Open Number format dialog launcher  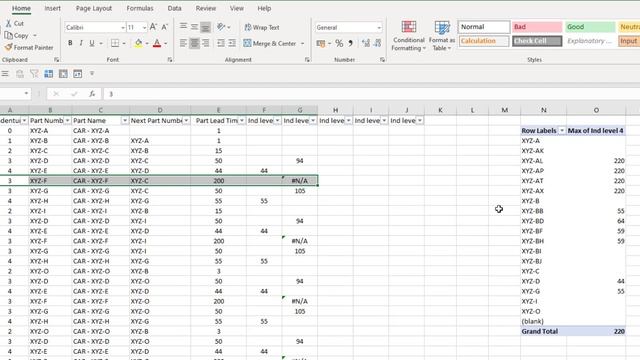pos(382,60)
